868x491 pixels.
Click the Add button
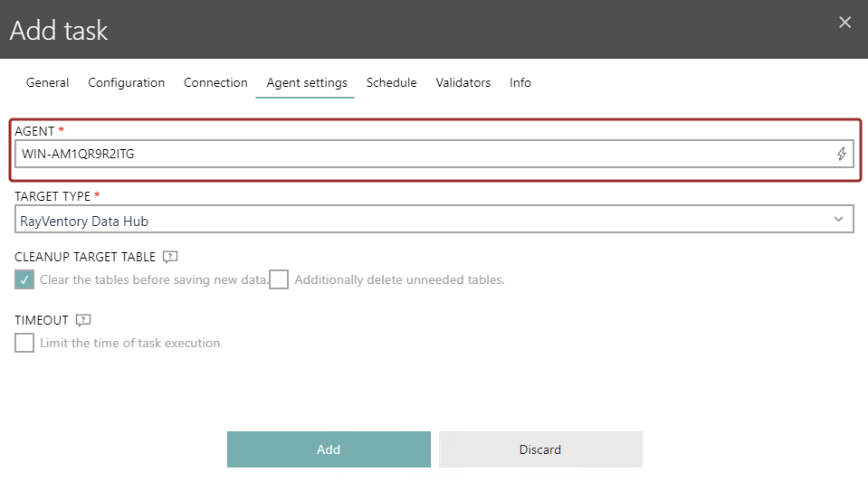click(329, 449)
